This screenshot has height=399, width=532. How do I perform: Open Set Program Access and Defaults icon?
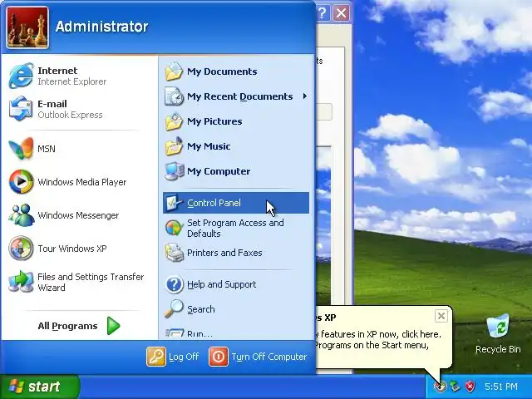pos(175,228)
